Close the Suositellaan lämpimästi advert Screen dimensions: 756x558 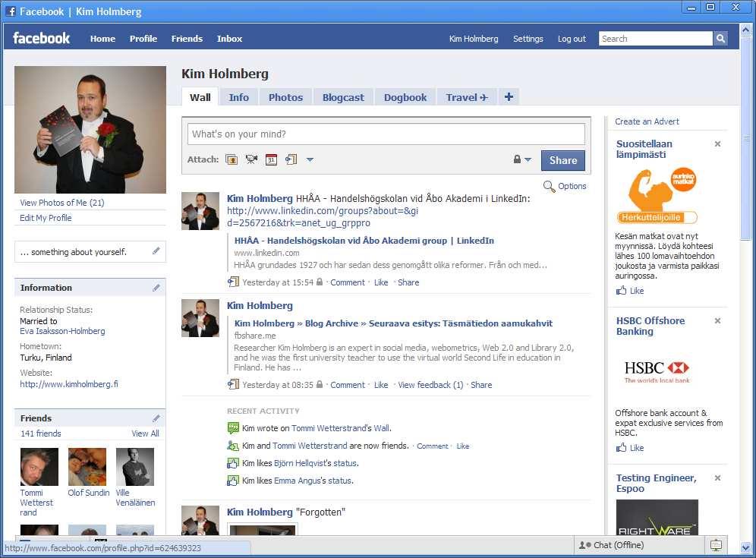point(717,143)
